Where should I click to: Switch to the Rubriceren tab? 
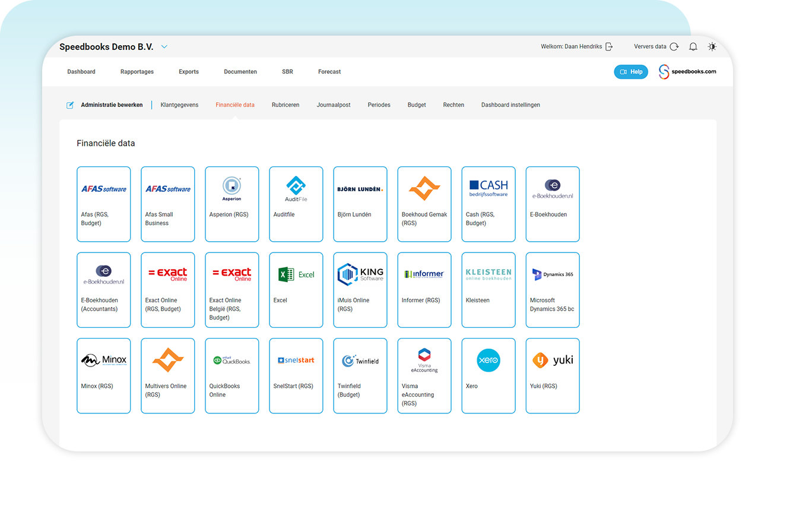tap(286, 105)
